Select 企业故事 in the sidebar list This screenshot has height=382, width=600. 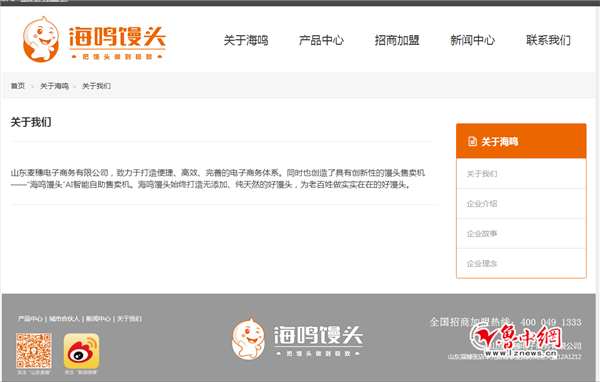[521, 233]
